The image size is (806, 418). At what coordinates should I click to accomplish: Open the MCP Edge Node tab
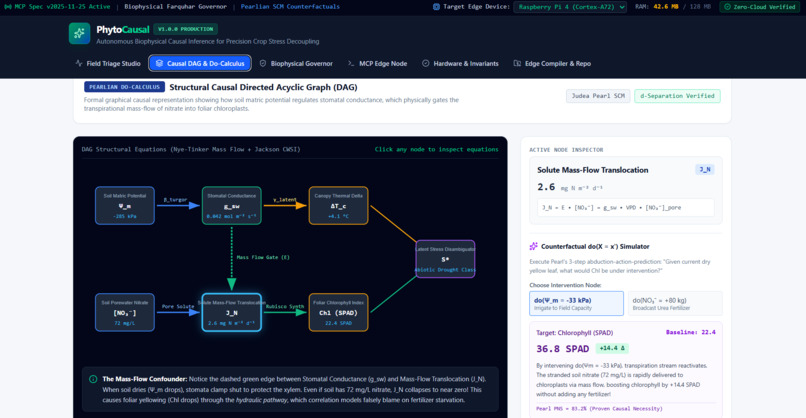[377, 63]
